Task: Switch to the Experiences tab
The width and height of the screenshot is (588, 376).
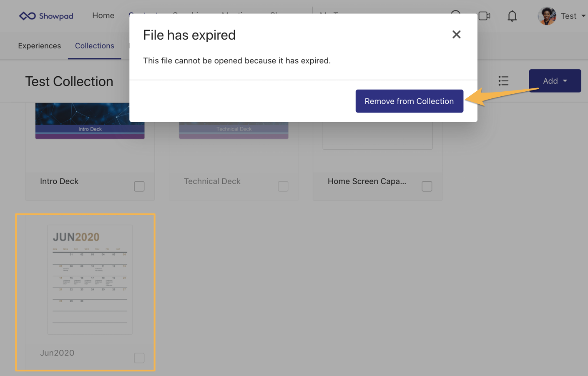Action: click(x=39, y=46)
